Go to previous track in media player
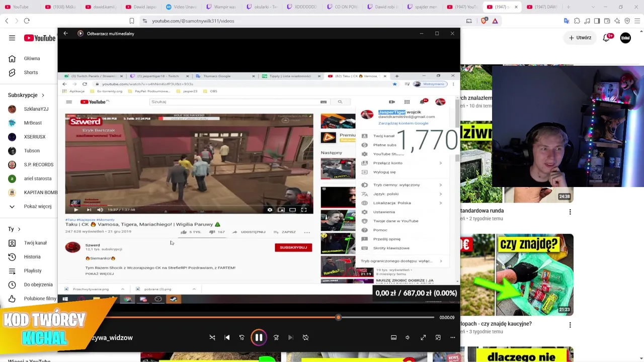The image size is (644, 362). click(227, 338)
